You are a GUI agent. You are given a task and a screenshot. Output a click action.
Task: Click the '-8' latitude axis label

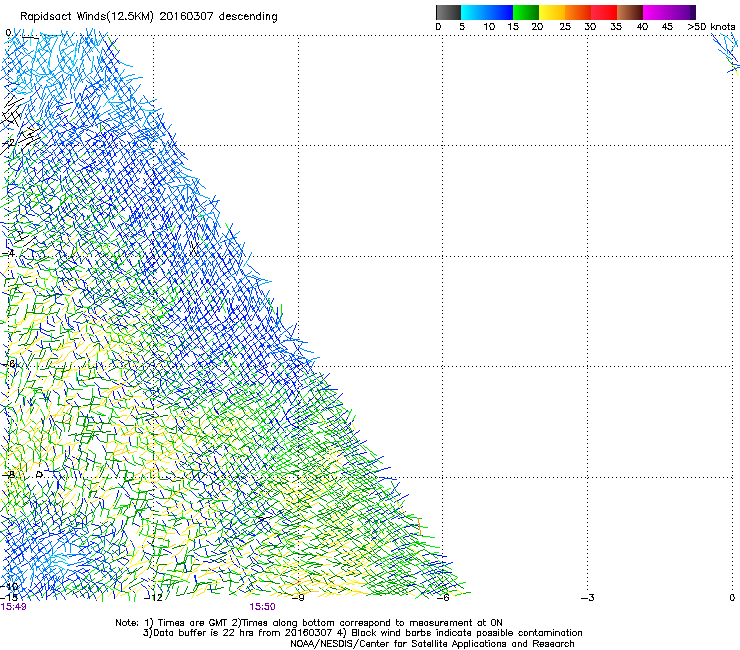pyautogui.click(x=8, y=475)
